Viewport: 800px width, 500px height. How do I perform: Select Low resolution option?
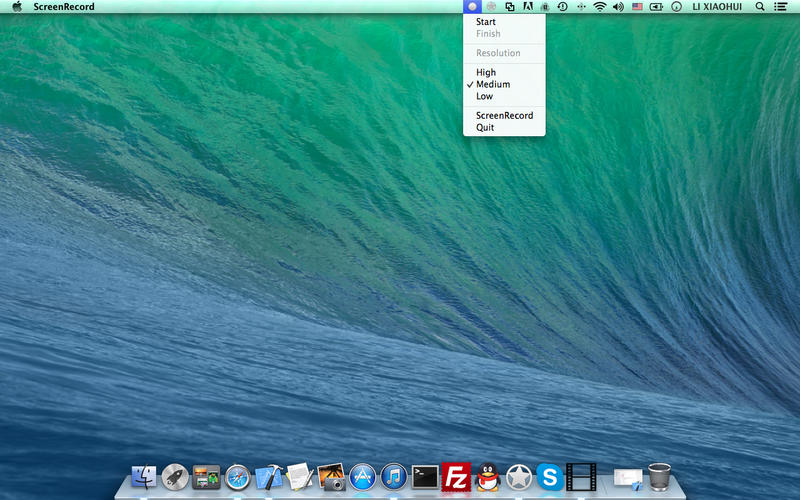pos(484,97)
